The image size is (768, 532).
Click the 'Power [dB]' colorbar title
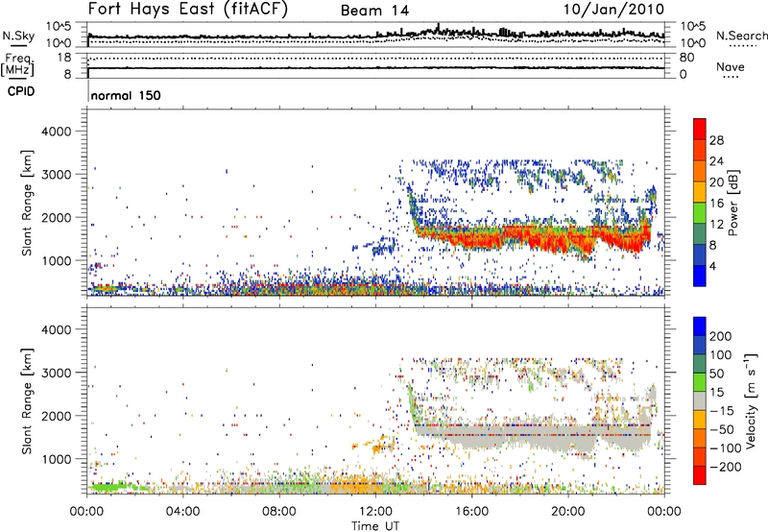733,203
